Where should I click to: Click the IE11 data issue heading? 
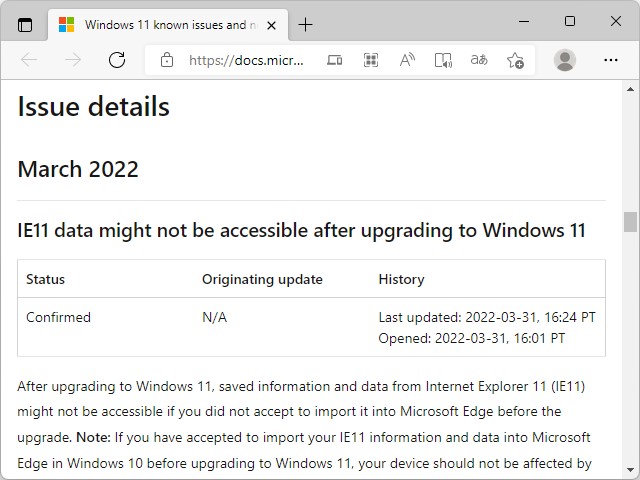pyautogui.click(x=301, y=230)
